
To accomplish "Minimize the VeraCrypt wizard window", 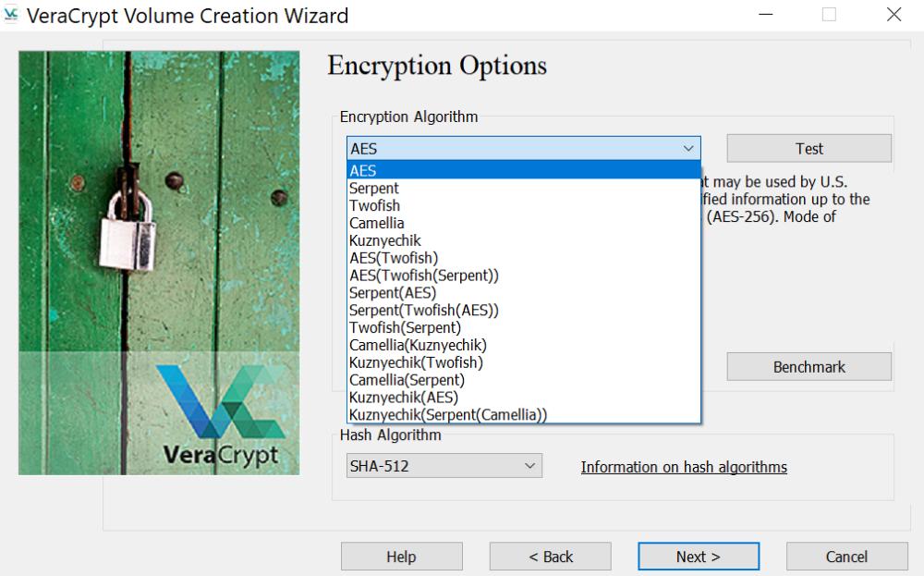I will point(765,15).
